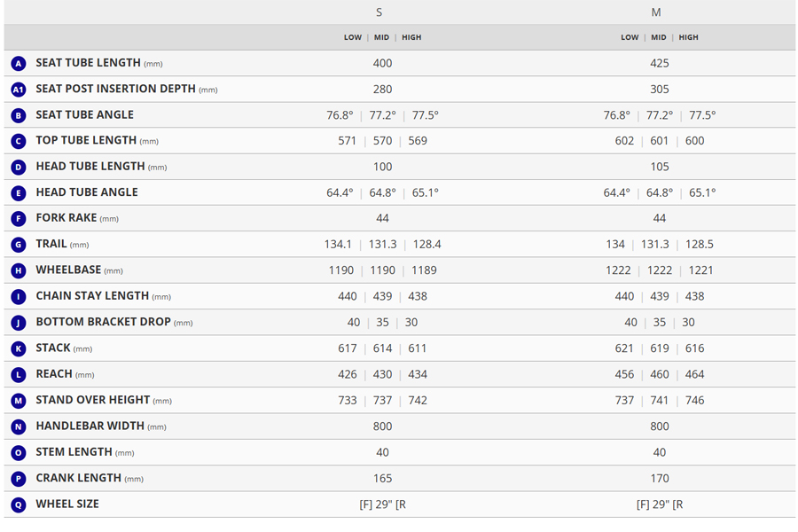Select the S size column header

coord(379,12)
